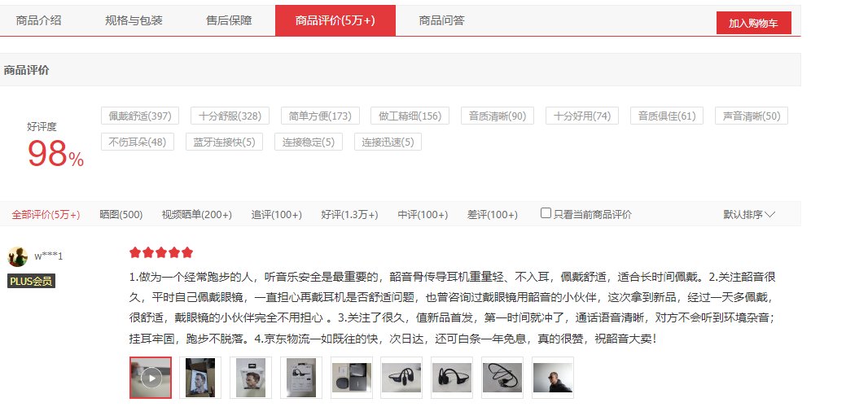868x407 pixels.
Task: Play the review video thumbnail
Action: tap(151, 378)
